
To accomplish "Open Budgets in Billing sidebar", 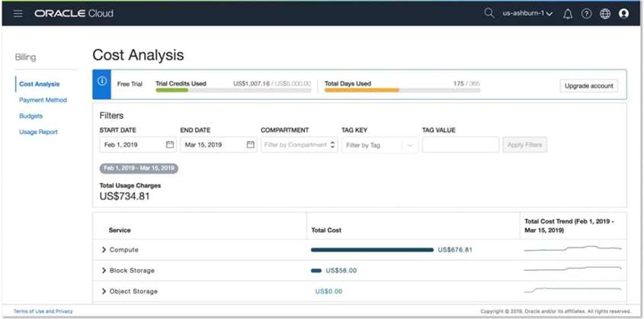I will tap(30, 116).
